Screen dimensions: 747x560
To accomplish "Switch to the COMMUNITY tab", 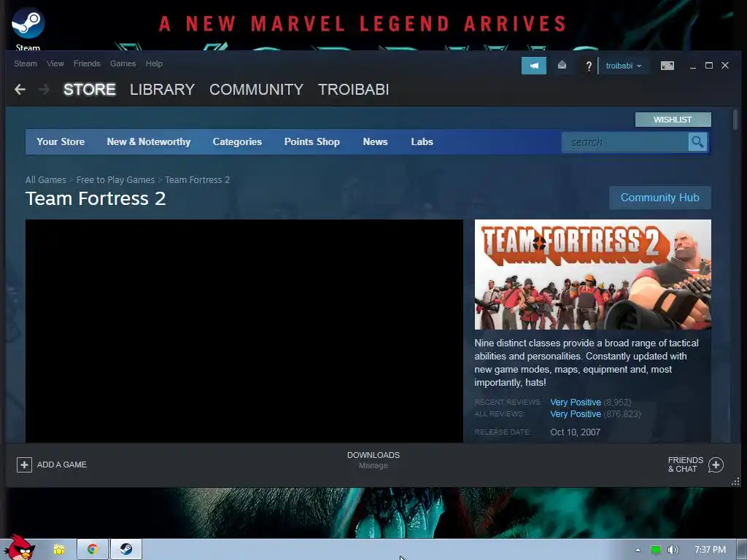I will (256, 90).
